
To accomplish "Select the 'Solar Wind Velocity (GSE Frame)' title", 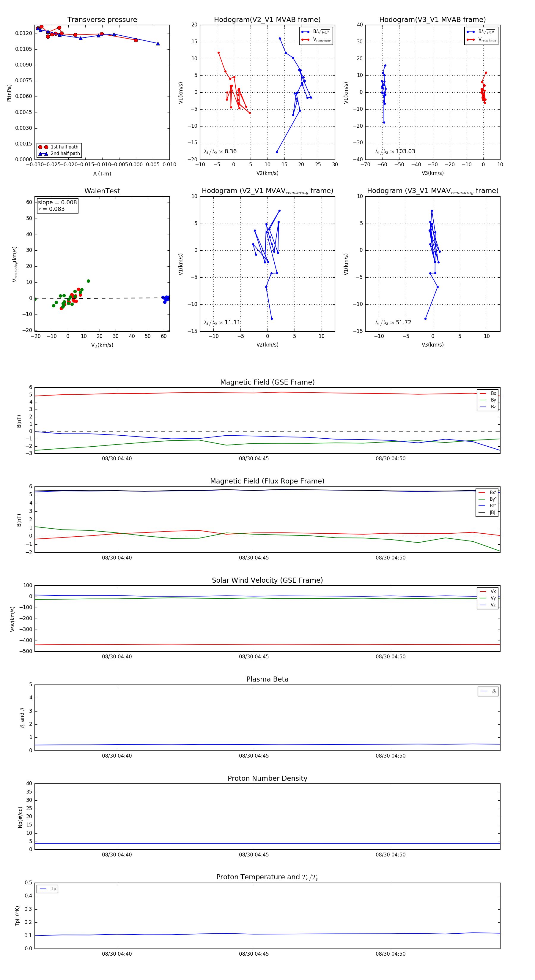I will click(267, 580).
